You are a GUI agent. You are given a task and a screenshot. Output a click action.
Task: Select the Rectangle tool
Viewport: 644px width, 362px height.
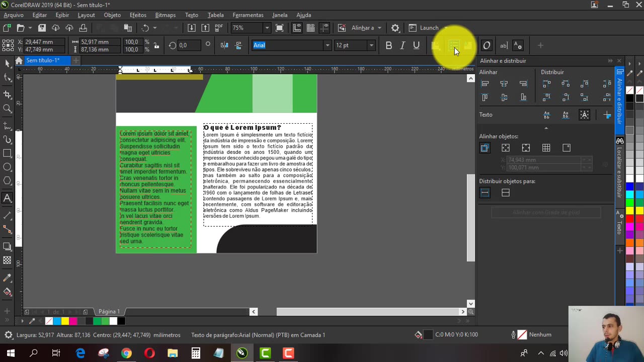(7, 153)
